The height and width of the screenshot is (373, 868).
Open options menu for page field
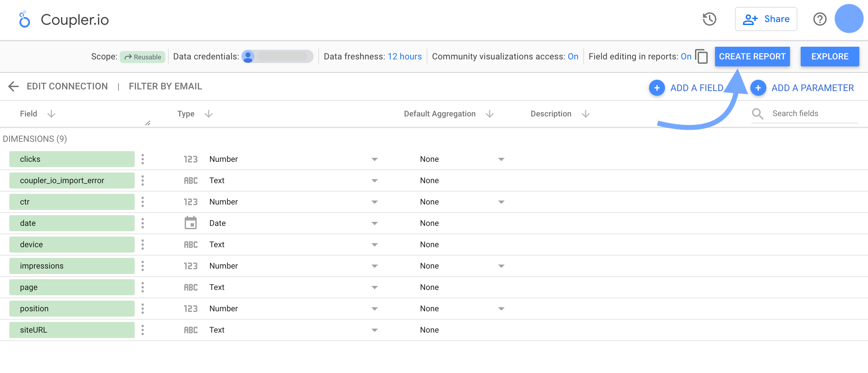pos(143,287)
